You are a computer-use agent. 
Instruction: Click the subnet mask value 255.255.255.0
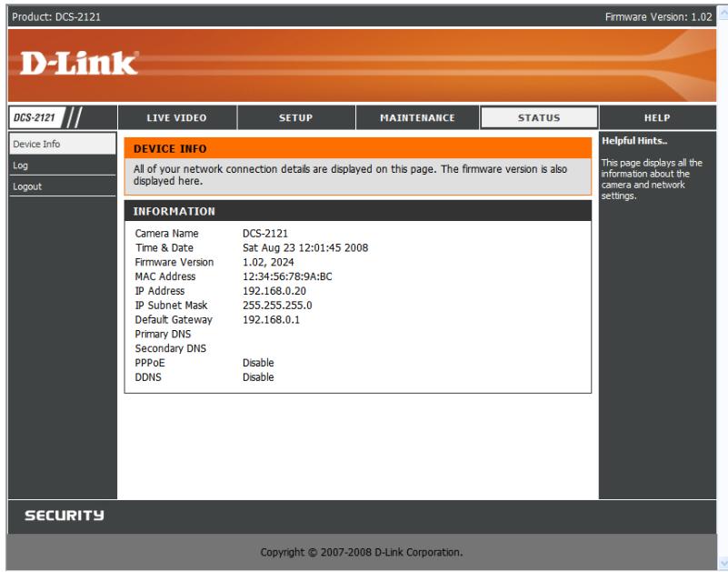click(x=277, y=306)
